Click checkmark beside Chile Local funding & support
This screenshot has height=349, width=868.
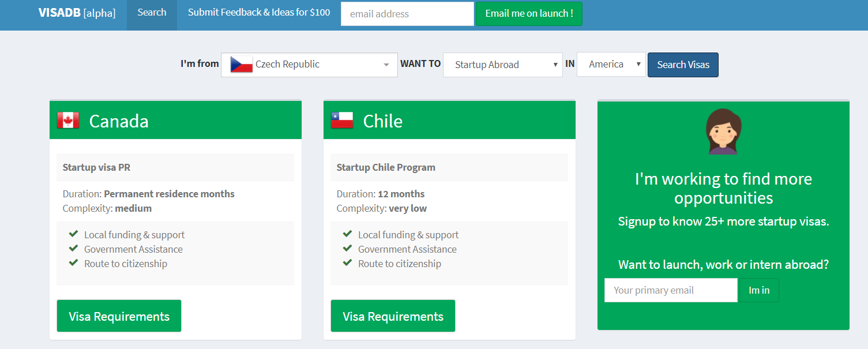pyautogui.click(x=347, y=234)
